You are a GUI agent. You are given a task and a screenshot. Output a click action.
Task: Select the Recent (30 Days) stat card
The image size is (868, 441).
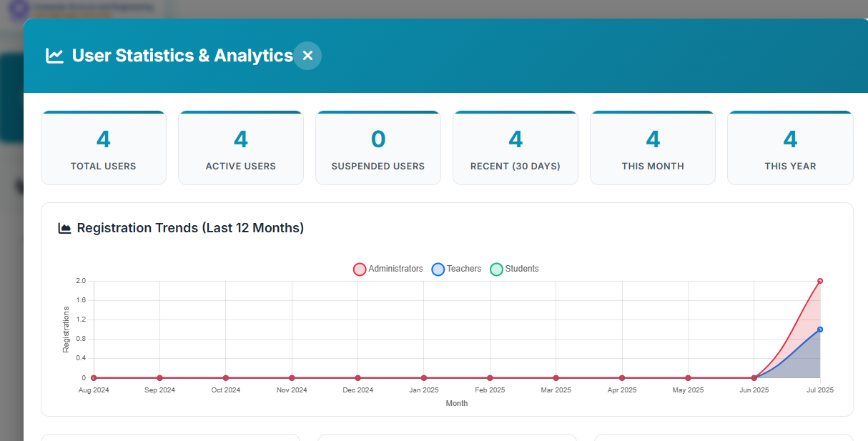coord(516,149)
